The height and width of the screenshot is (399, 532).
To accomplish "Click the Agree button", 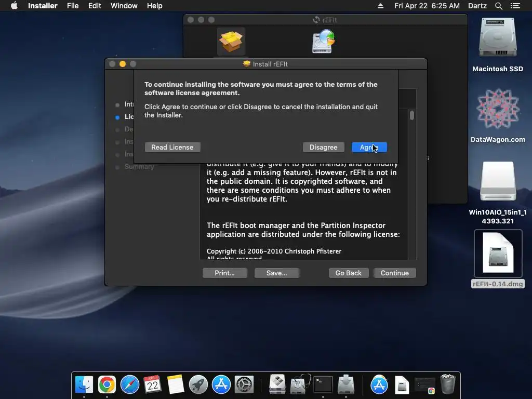I will pyautogui.click(x=369, y=147).
